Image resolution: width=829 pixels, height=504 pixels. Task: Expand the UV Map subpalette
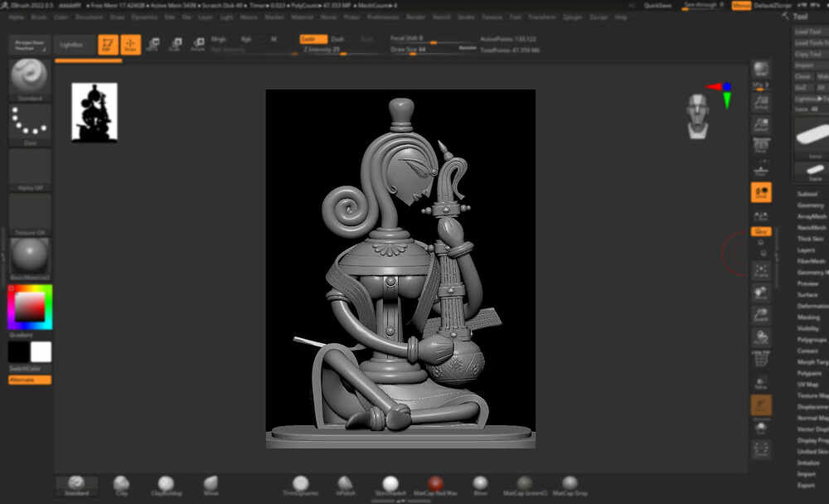(807, 385)
